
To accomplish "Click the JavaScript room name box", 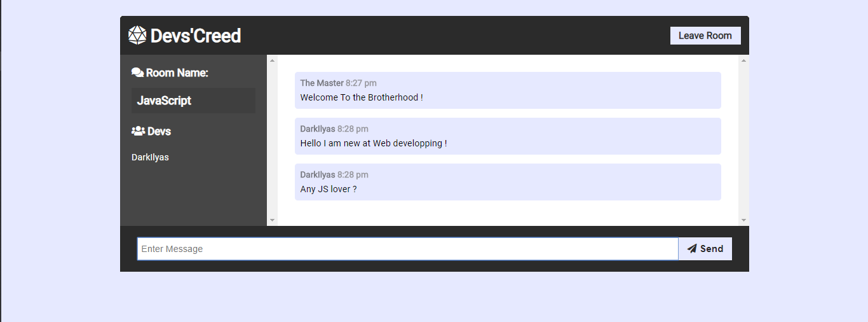I will click(193, 101).
